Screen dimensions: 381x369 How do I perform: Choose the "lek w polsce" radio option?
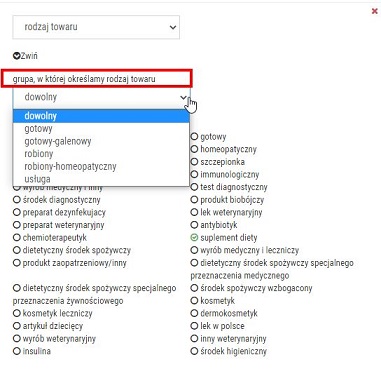pos(194,326)
